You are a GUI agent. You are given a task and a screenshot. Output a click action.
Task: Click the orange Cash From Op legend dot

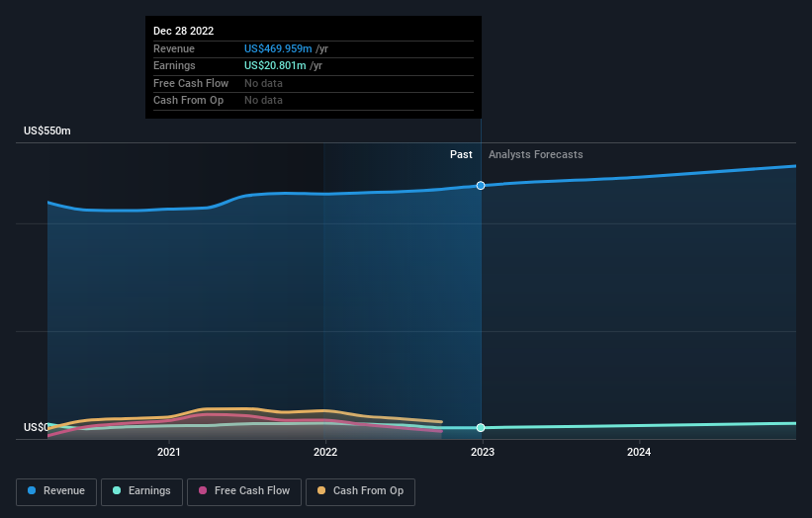click(321, 490)
